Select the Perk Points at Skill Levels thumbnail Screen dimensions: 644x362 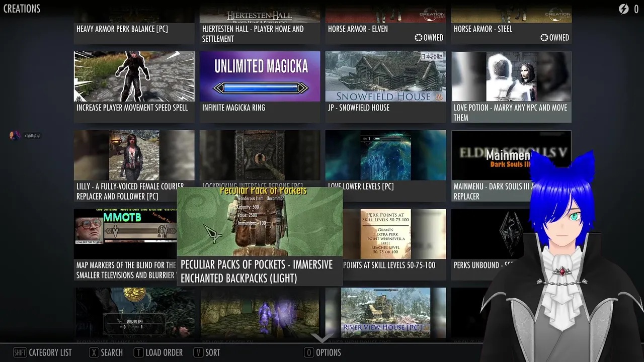point(394,234)
